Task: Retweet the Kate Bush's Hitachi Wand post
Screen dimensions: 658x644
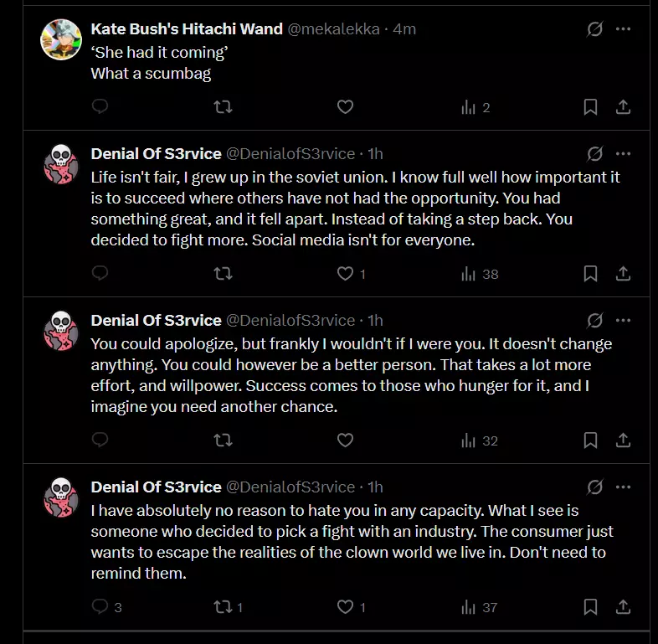Action: coord(223,107)
